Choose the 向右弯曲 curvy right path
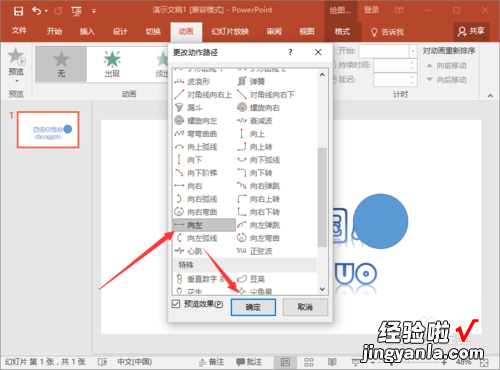This screenshot has width=500, height=370. click(196, 212)
